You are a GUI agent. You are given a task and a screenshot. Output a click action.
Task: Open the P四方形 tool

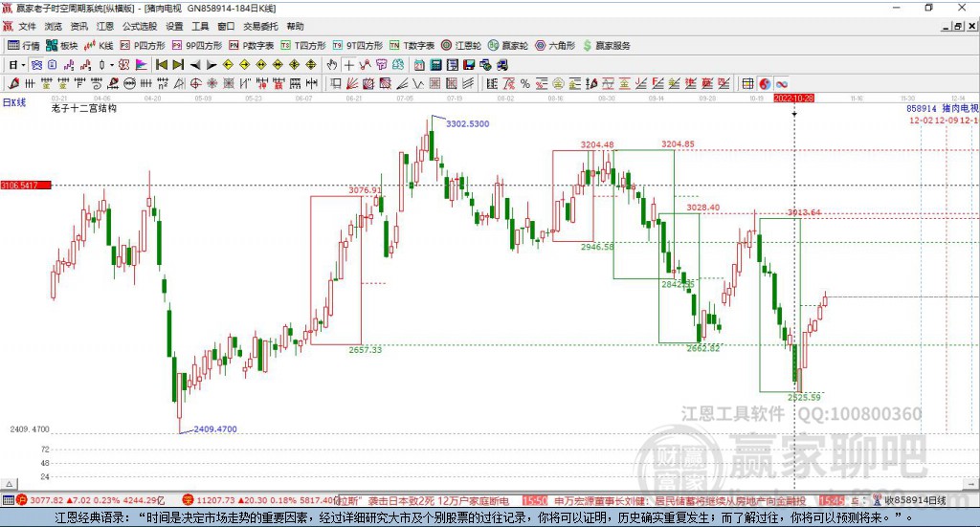143,46
